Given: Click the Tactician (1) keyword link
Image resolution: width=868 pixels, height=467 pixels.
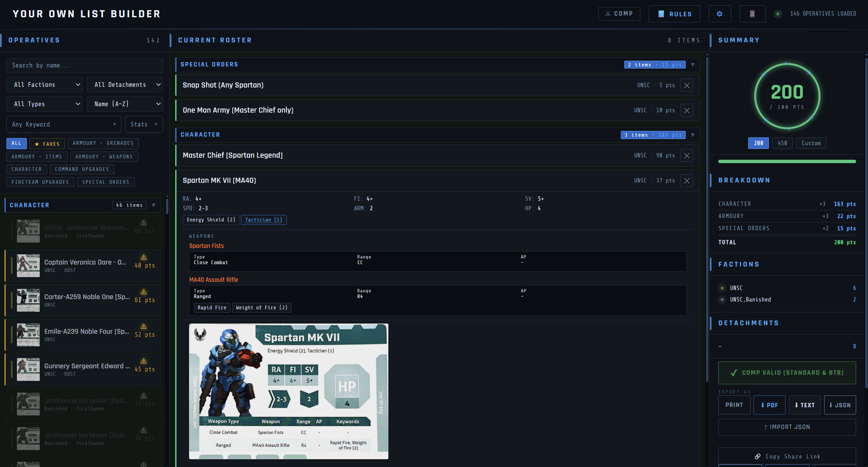Looking at the screenshot, I should pyautogui.click(x=263, y=220).
